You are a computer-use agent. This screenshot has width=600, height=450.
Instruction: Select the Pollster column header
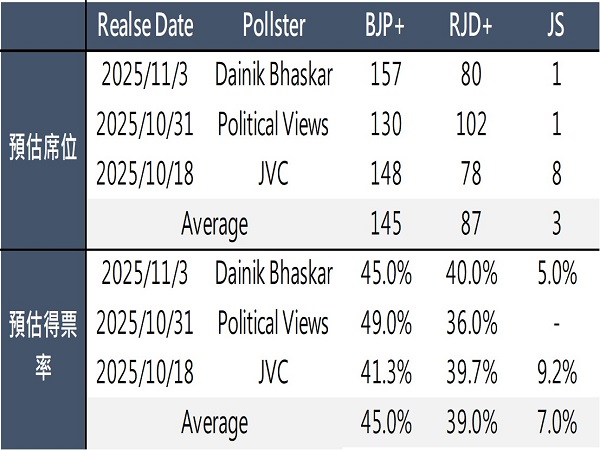(x=272, y=26)
